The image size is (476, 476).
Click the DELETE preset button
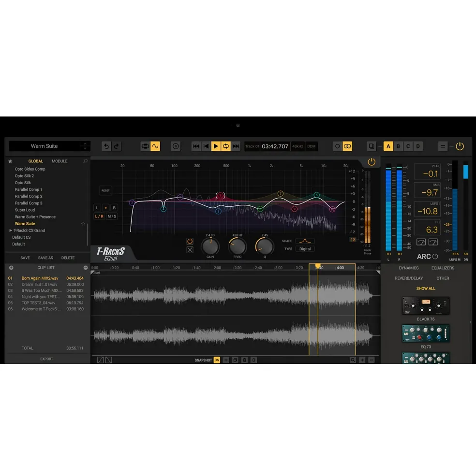[x=68, y=258]
